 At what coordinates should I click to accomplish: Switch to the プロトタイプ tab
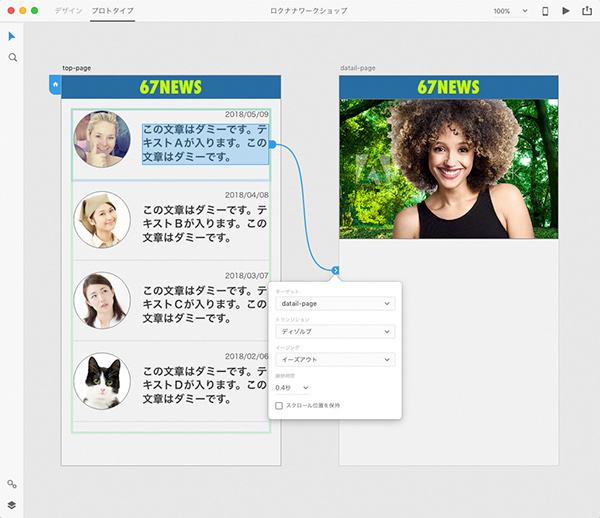111,10
